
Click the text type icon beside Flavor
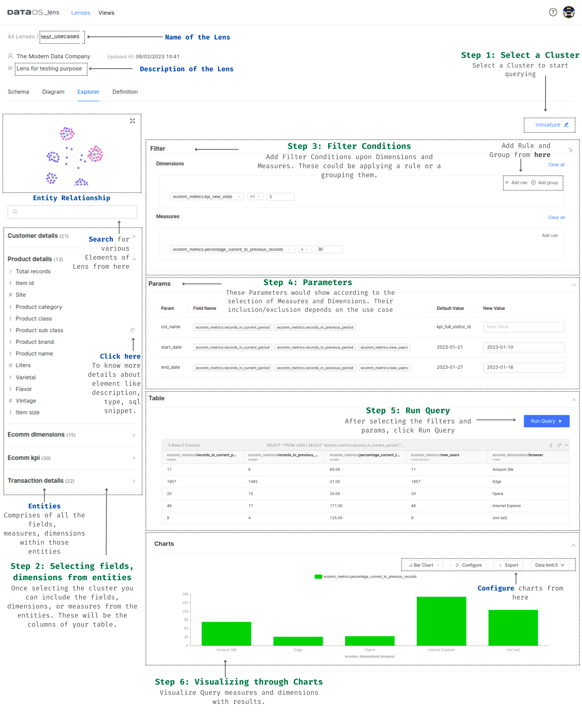click(x=10, y=389)
